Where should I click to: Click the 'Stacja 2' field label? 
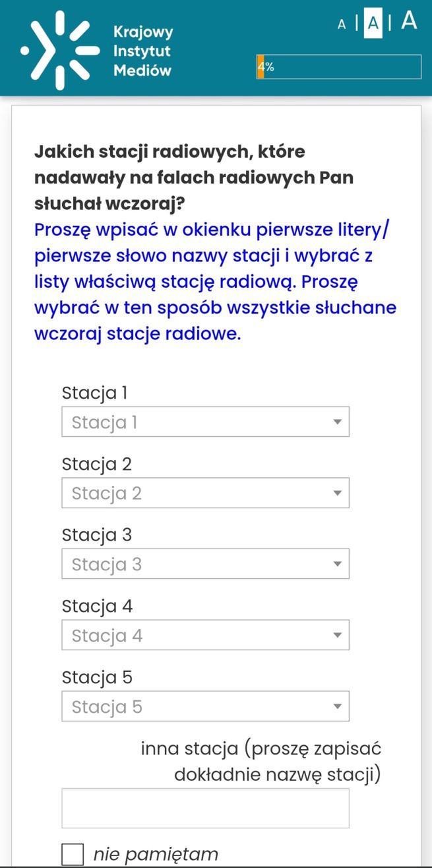point(96,464)
